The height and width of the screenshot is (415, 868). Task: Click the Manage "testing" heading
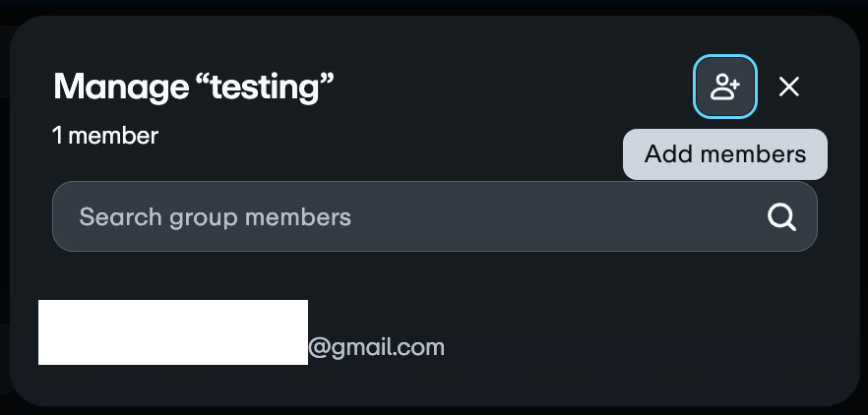tap(194, 87)
